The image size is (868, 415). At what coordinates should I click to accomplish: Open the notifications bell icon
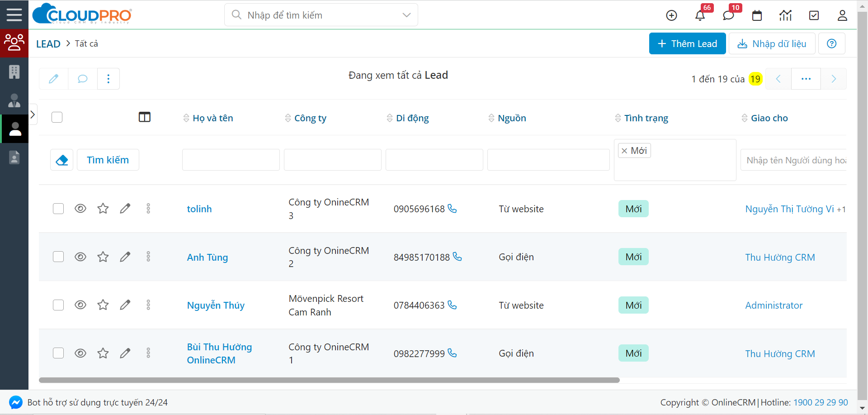tap(700, 15)
